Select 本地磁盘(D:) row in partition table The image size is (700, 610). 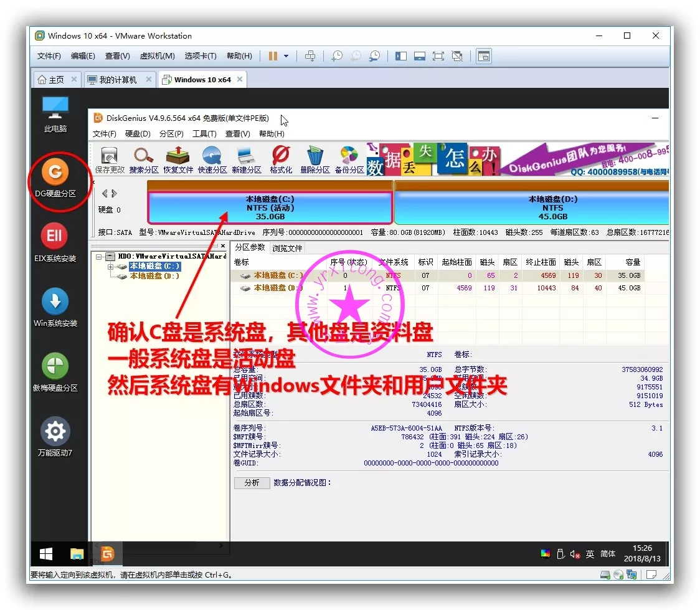437,288
